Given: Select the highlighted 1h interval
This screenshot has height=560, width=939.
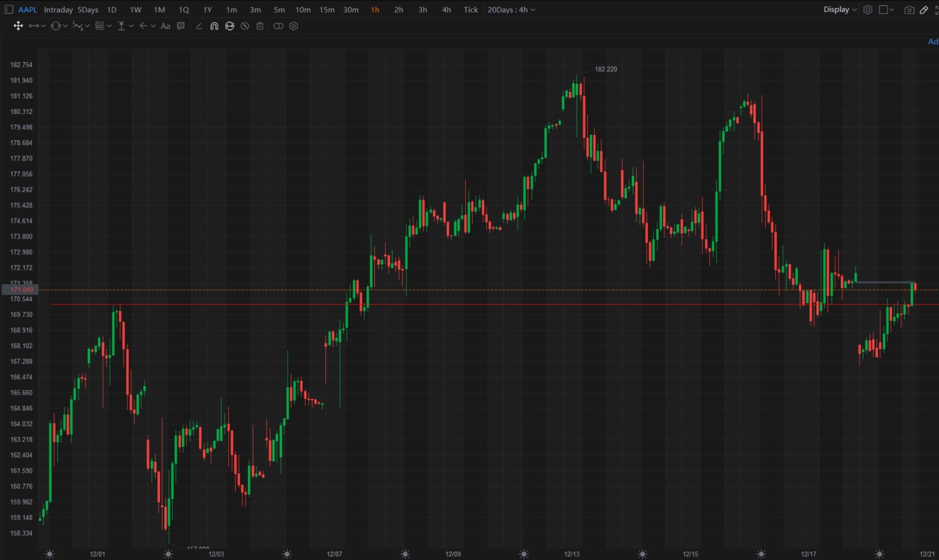Looking at the screenshot, I should coord(375,10).
